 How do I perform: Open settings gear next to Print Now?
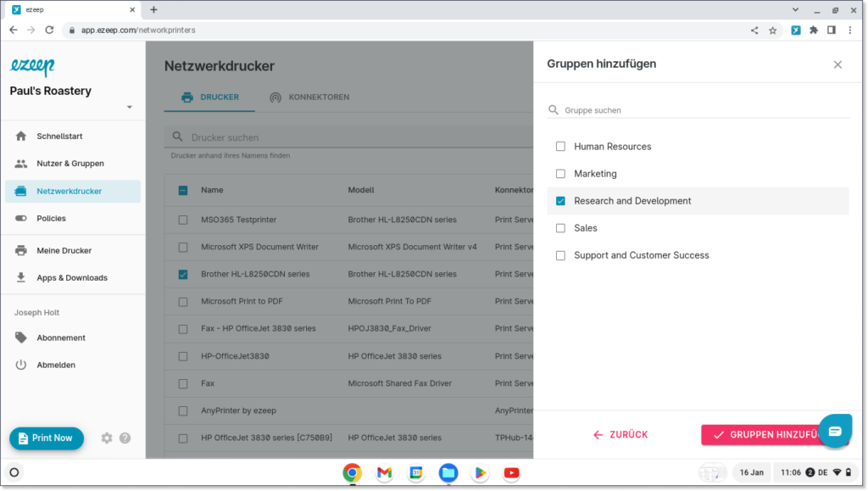[106, 438]
